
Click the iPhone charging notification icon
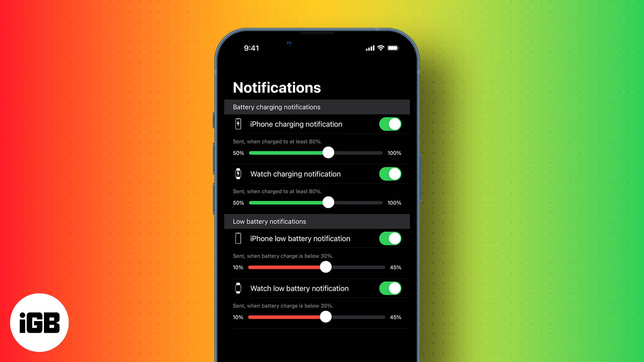[238, 124]
